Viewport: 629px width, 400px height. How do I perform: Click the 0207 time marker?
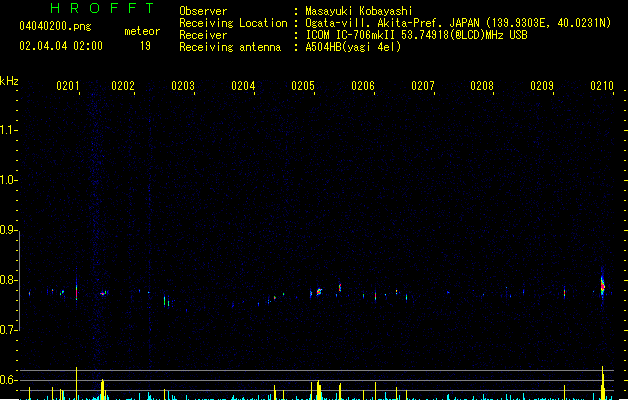tap(423, 86)
